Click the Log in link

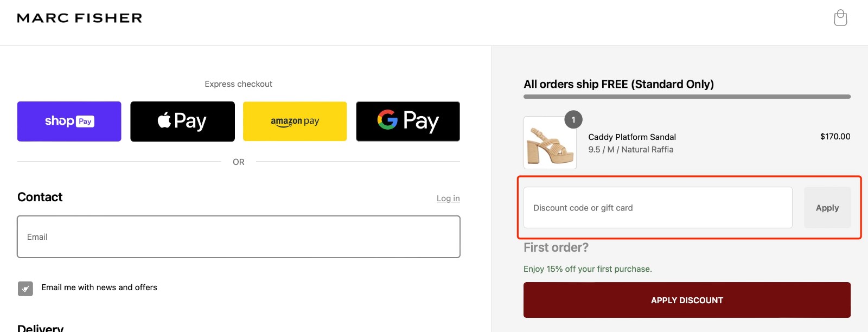point(448,198)
